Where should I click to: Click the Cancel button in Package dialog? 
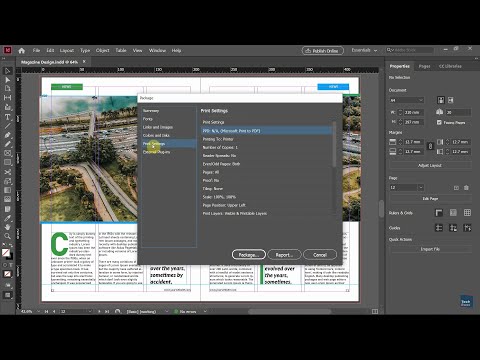click(x=320, y=255)
